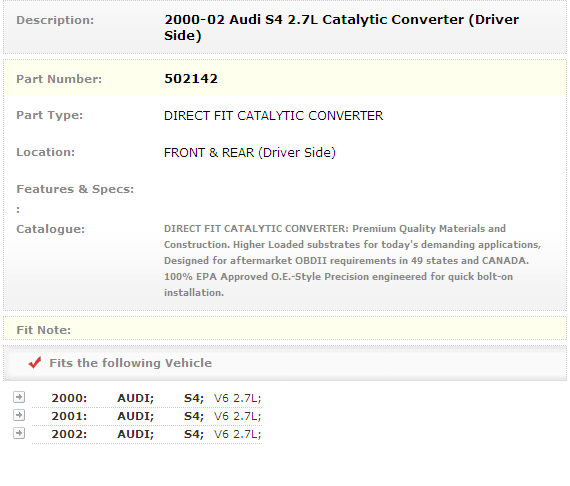
Task: Click the Part Number: label
Action: point(59,79)
